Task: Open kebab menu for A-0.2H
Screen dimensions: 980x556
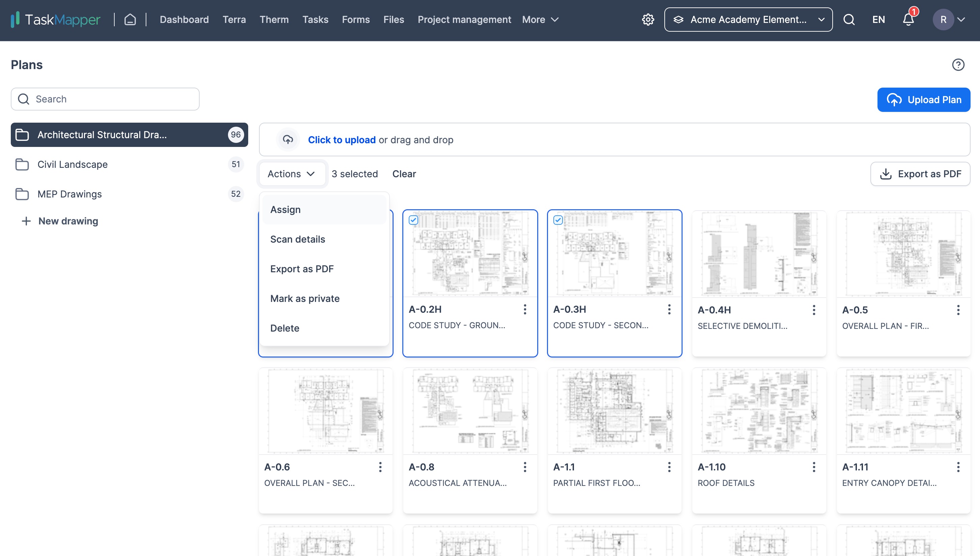Action: pyautogui.click(x=525, y=309)
